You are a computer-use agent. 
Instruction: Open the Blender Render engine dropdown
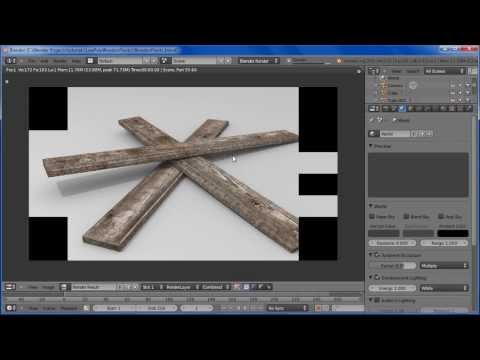(259, 61)
